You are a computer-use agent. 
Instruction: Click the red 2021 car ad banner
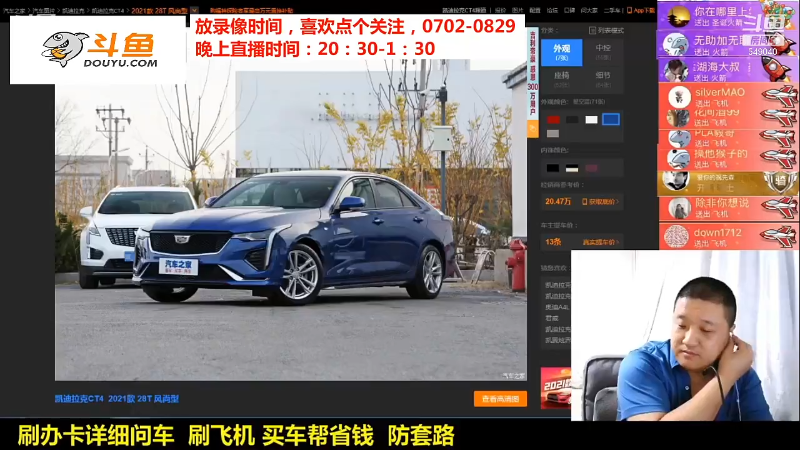tap(556, 388)
